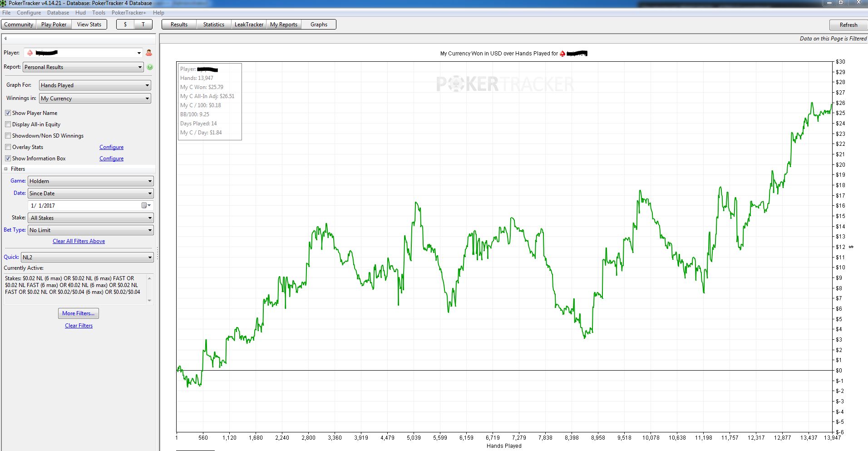This screenshot has height=451, width=868.
Task: Switch to the Results tab
Action: [179, 25]
